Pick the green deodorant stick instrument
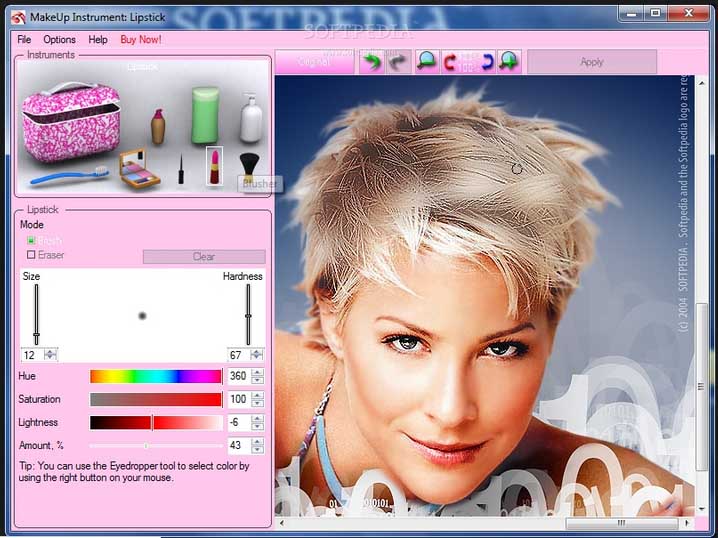 (205, 114)
